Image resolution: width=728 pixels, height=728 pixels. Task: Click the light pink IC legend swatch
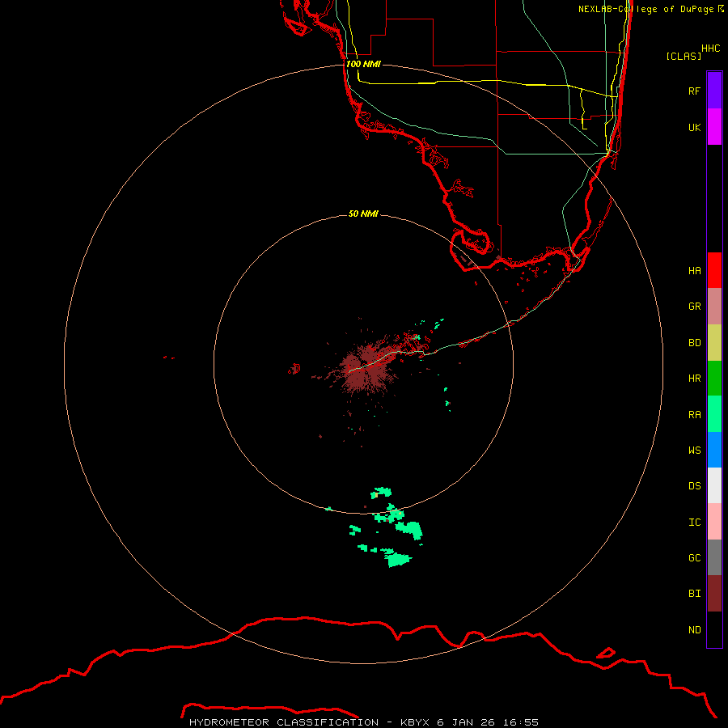point(714,522)
